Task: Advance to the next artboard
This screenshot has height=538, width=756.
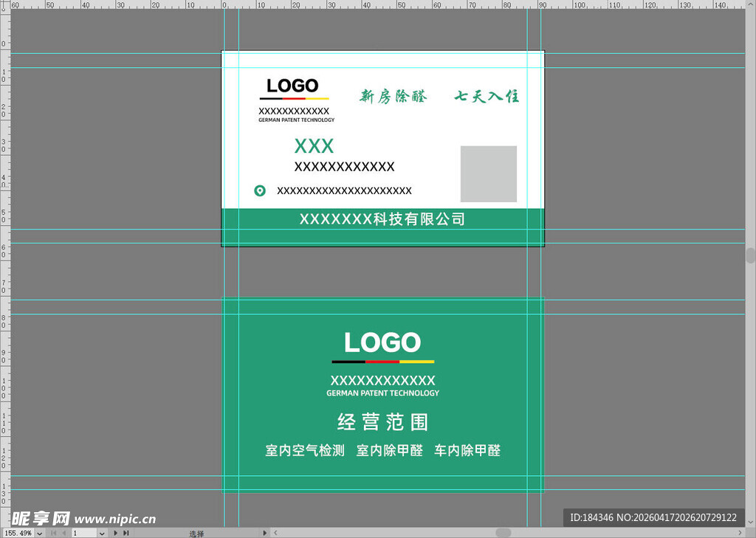Action: click(115, 532)
